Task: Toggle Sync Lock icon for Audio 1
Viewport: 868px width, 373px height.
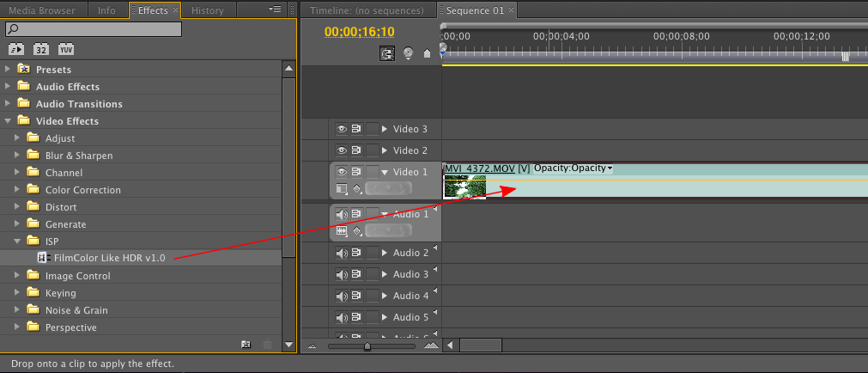Action: [x=356, y=214]
